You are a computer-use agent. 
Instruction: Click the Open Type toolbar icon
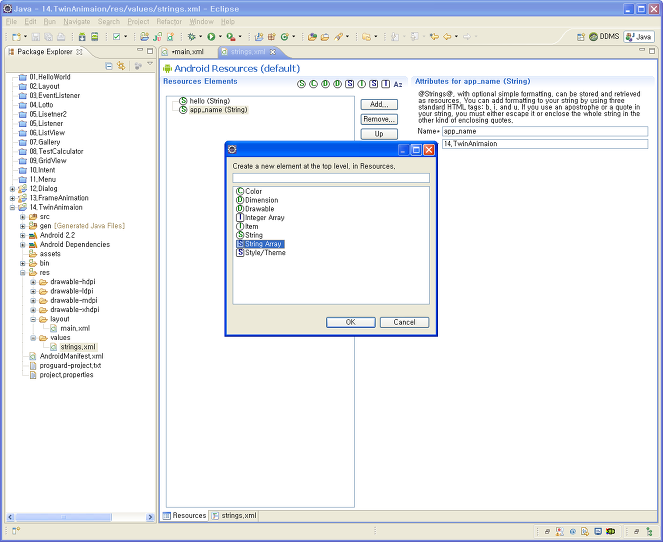[312, 37]
